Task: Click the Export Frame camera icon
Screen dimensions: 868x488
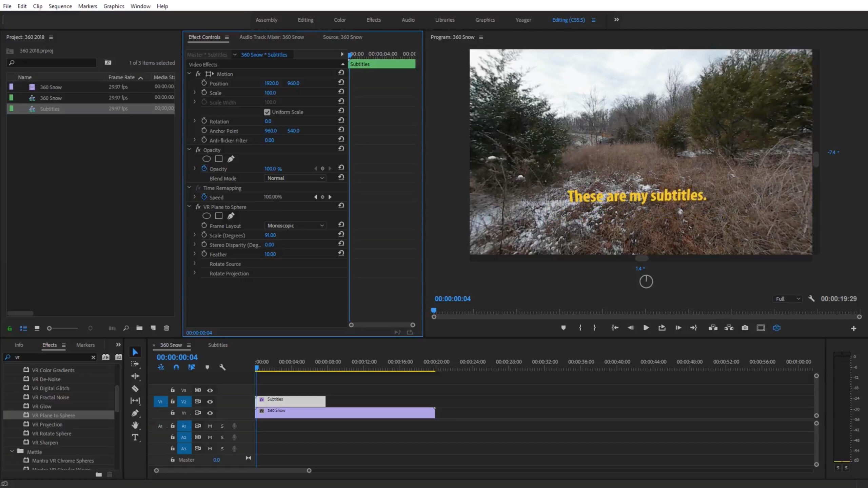Action: tap(745, 328)
